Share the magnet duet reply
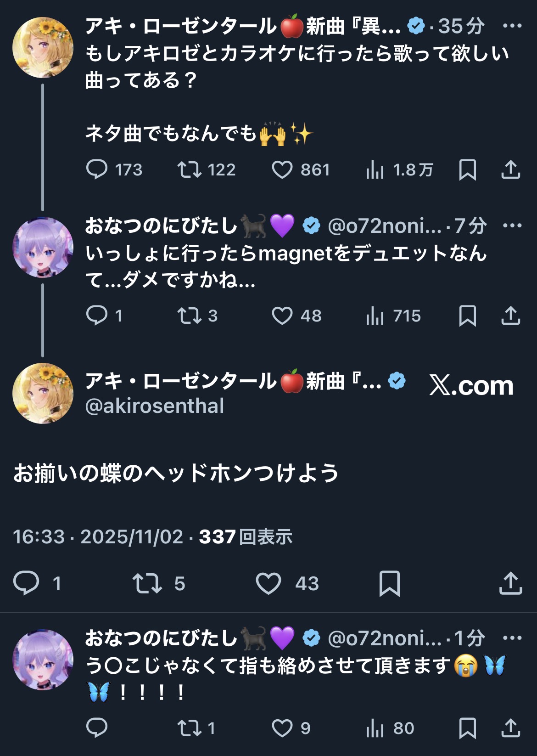Screen dimensions: 537x756 click(x=510, y=316)
